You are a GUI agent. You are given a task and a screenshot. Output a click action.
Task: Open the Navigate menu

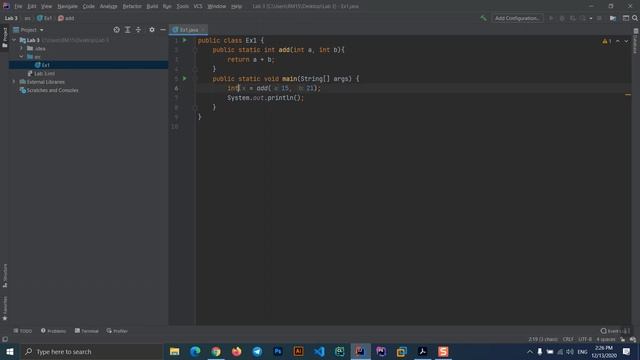[x=67, y=7]
